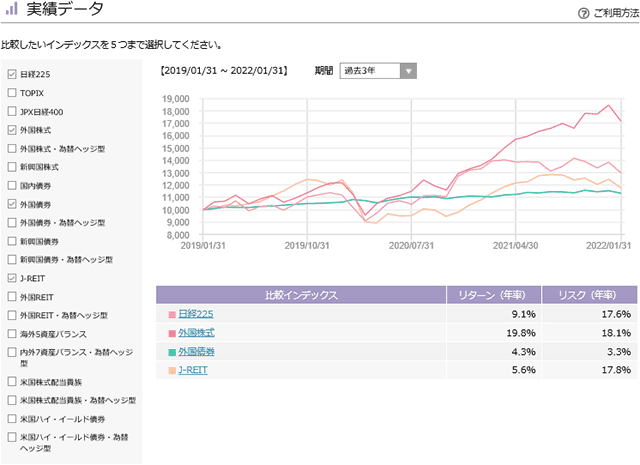Click the 外国株式 red legend swatch
The image size is (640, 465).
172,334
